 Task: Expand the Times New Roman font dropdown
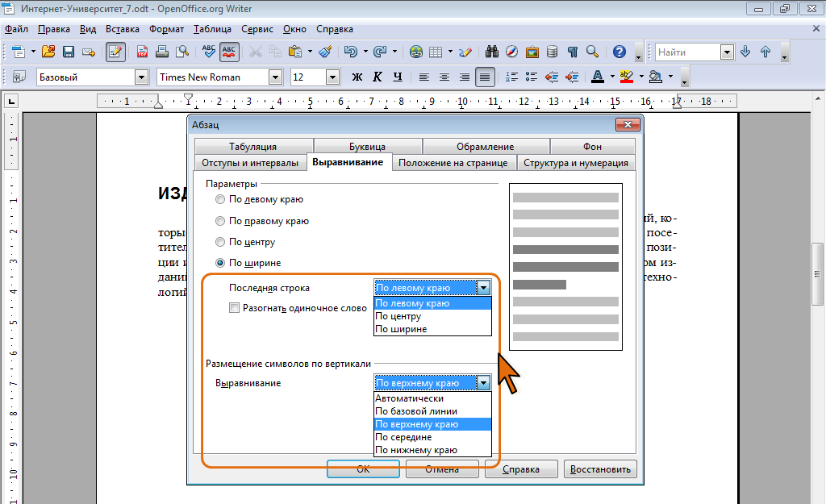276,77
